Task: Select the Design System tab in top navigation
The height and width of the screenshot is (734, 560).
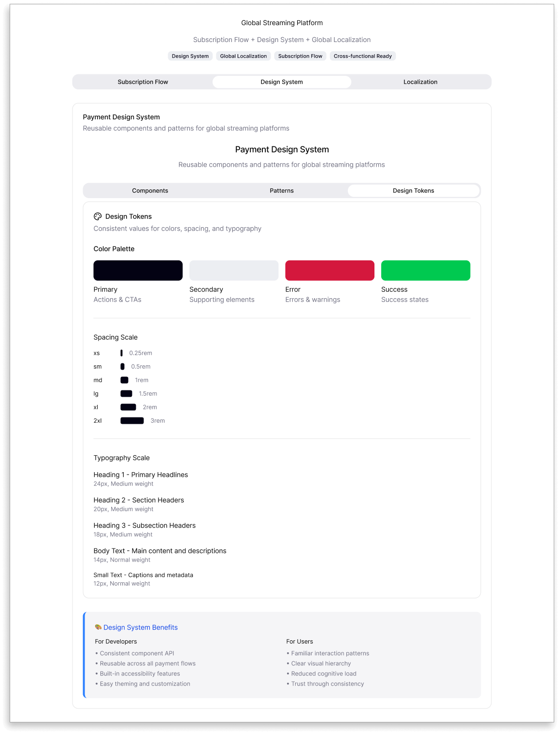Action: (x=282, y=82)
